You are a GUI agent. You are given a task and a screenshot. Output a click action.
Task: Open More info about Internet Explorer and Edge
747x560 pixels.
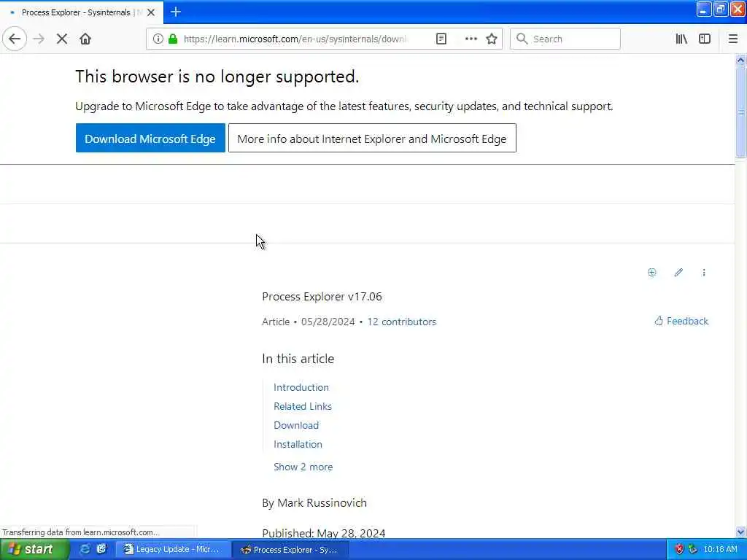click(372, 138)
